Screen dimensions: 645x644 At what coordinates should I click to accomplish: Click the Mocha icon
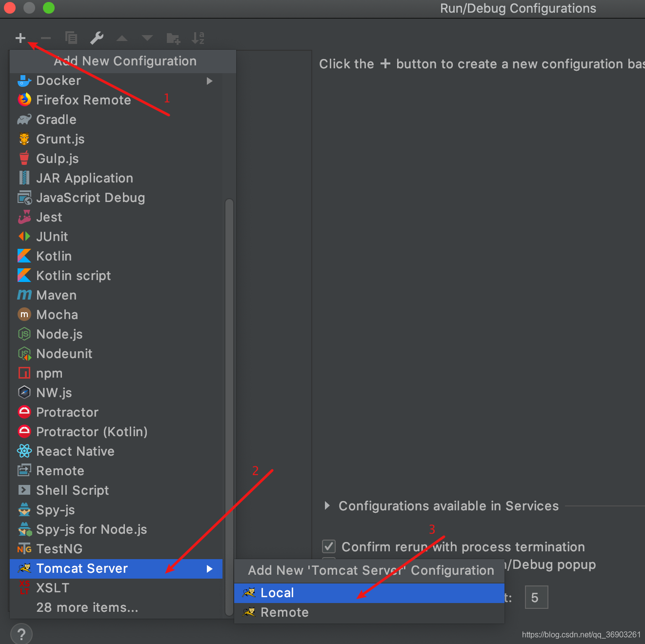click(24, 315)
